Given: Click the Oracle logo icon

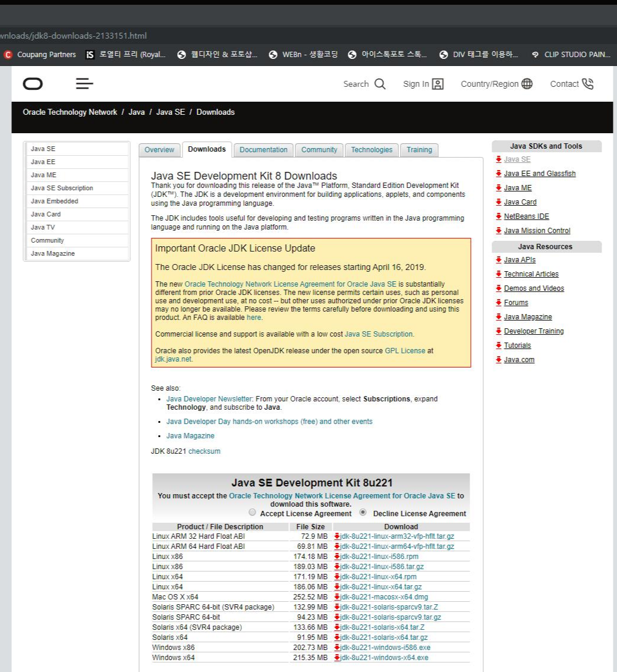Looking at the screenshot, I should click(33, 84).
